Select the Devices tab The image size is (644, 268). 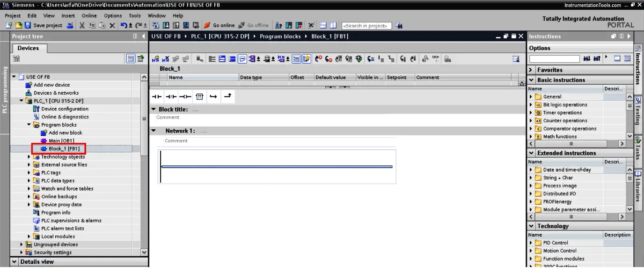[x=28, y=48]
